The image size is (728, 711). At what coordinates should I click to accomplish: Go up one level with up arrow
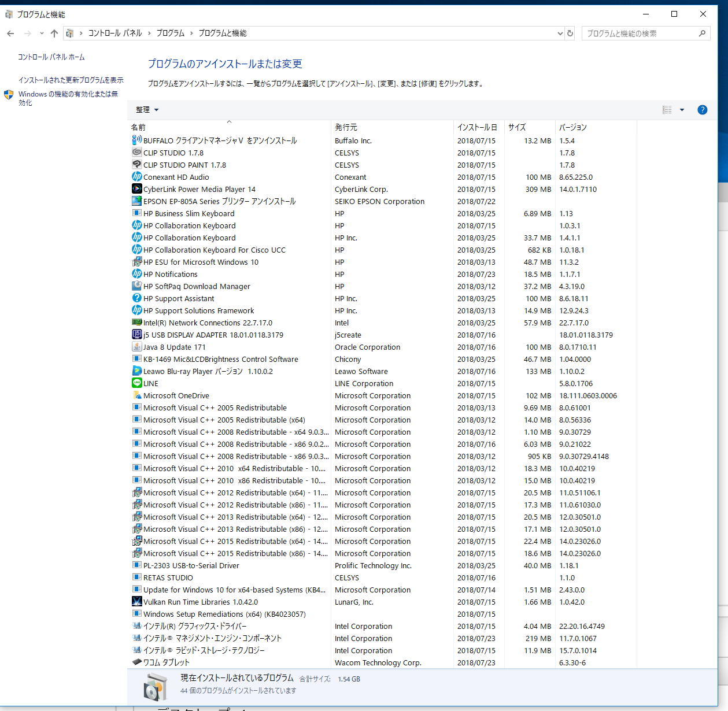click(x=54, y=34)
